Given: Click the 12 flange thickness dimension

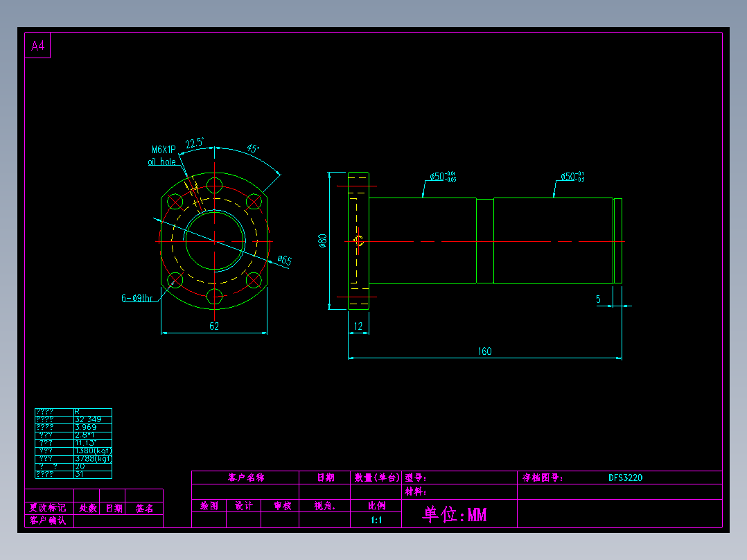Looking at the screenshot, I should pos(358,326).
